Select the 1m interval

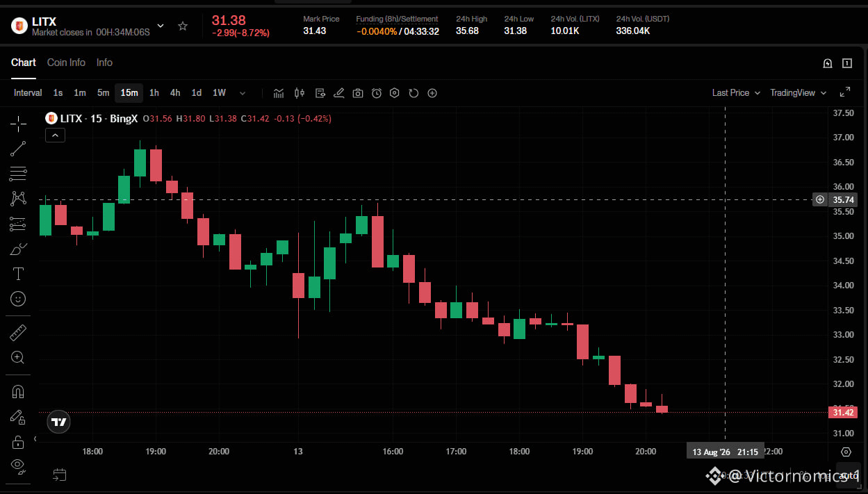click(80, 93)
